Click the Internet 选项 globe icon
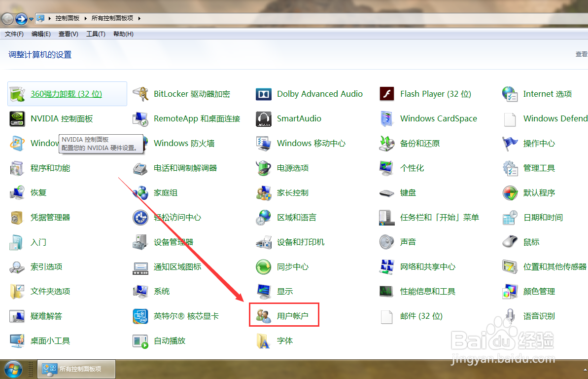Viewport: 588px width, 379px height. point(510,94)
